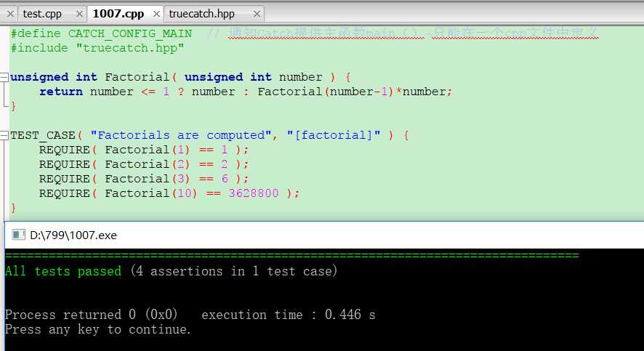Click the #define CATCH_CONFIG_MAIN line
Screen dimensions: 644x351
102,33
